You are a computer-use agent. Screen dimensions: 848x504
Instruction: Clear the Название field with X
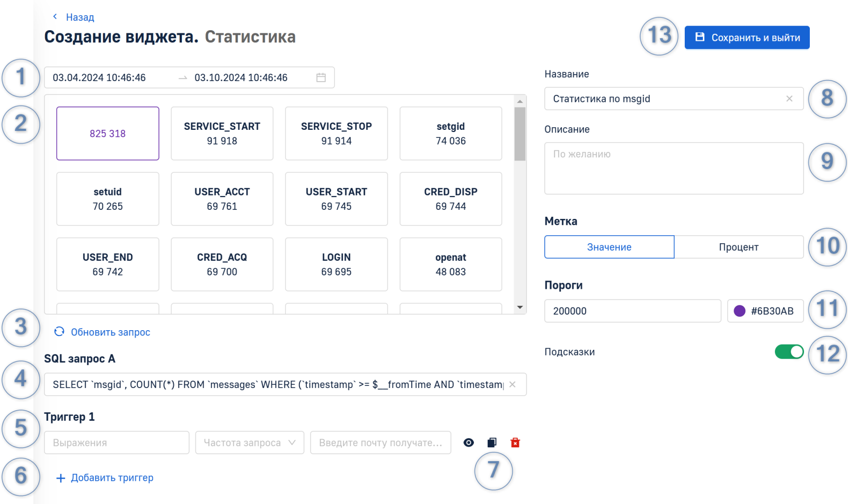789,99
